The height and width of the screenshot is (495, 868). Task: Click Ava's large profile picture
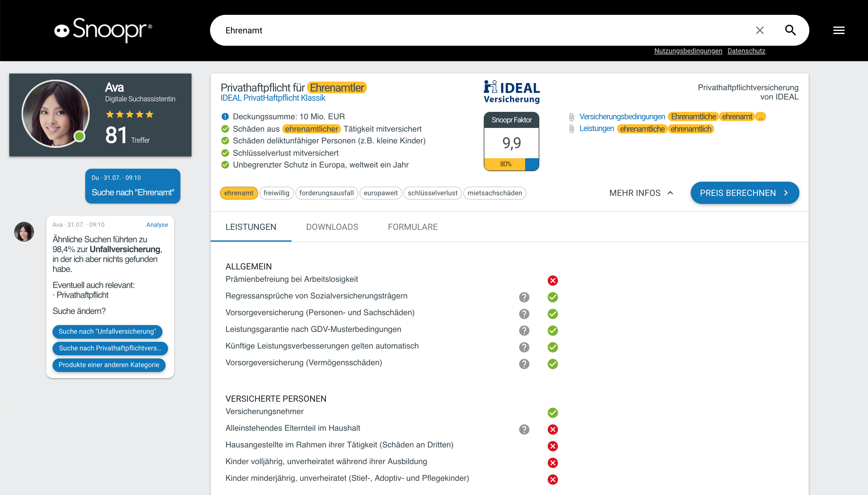(55, 113)
